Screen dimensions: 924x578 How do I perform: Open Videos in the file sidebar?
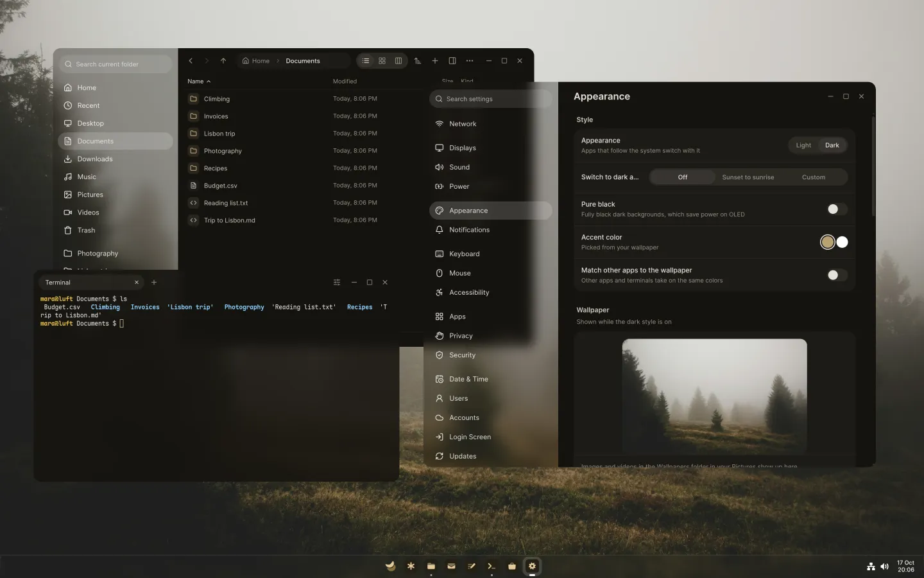tap(116, 213)
